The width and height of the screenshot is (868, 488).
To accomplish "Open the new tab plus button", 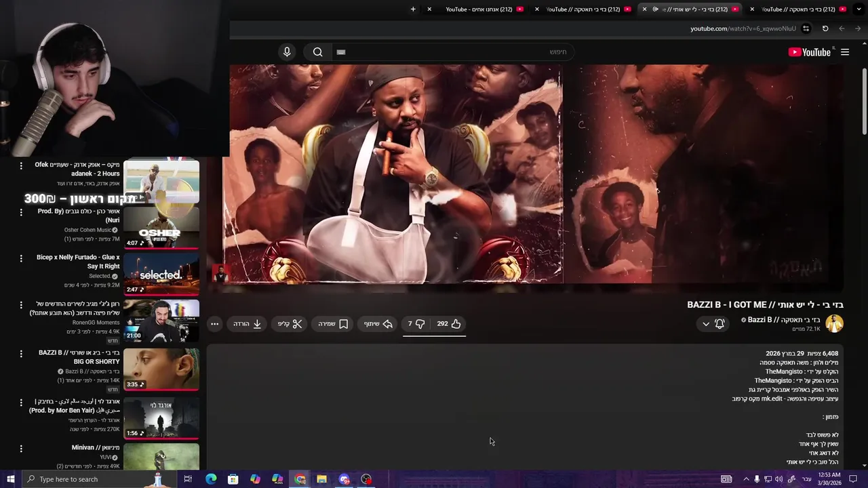I will coord(413,9).
